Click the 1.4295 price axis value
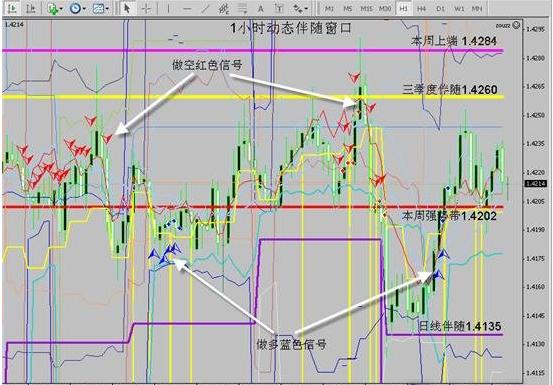The width and height of the screenshot is (553, 385). pyautogui.click(x=535, y=30)
